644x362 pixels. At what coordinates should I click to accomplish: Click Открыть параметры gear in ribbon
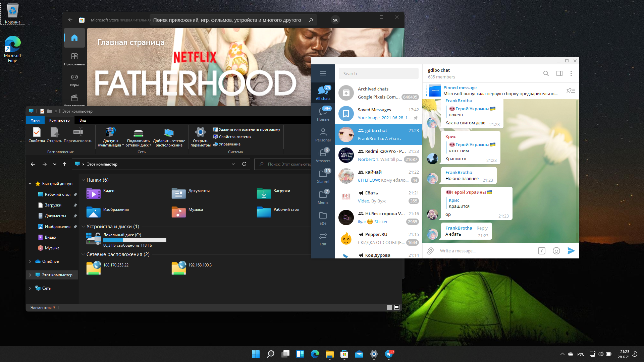point(201,137)
